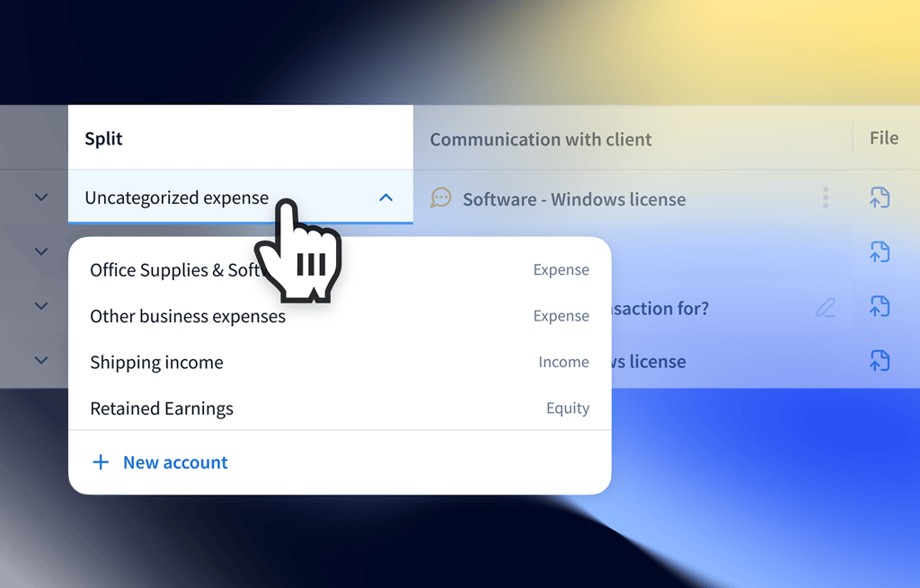Expand the fourth row chevron
Image resolution: width=920 pixels, height=588 pixels.
(40, 360)
